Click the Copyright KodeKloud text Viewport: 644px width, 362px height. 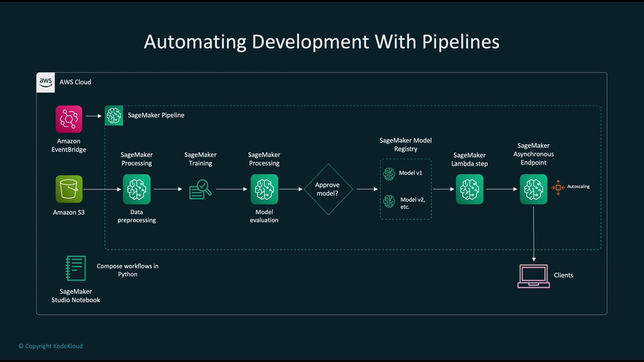coord(50,346)
